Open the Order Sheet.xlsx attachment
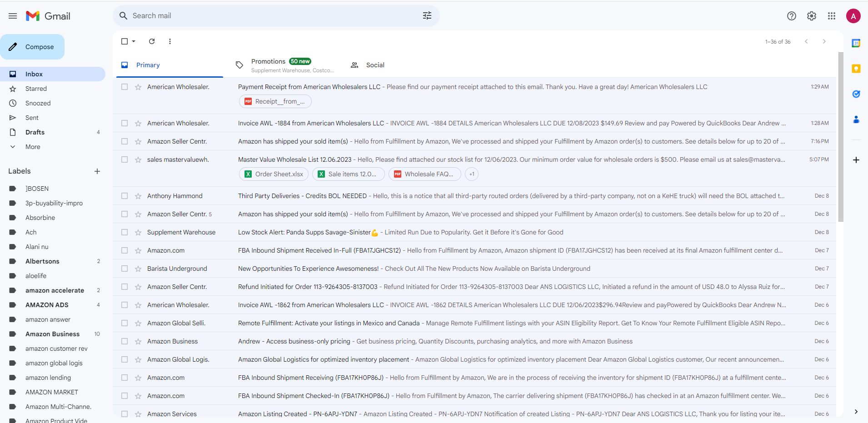The image size is (868, 423). pos(274,174)
